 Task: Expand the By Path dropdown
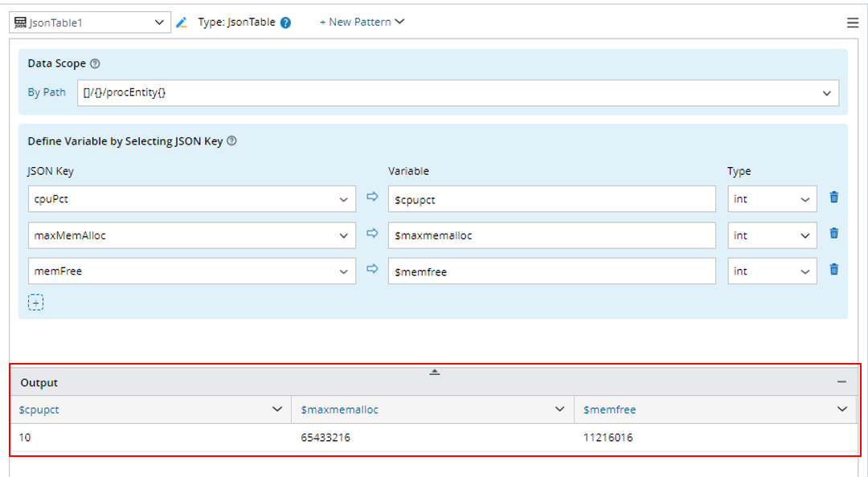click(827, 93)
